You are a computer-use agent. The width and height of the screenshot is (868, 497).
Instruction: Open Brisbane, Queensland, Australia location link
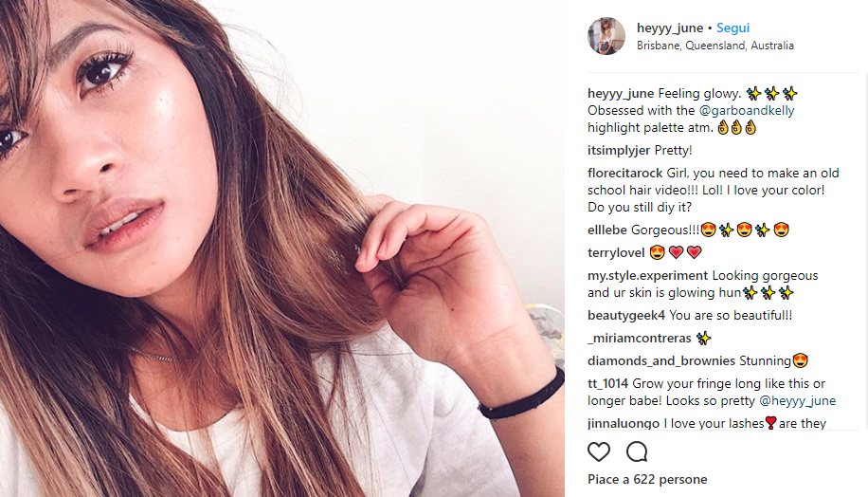tap(714, 46)
